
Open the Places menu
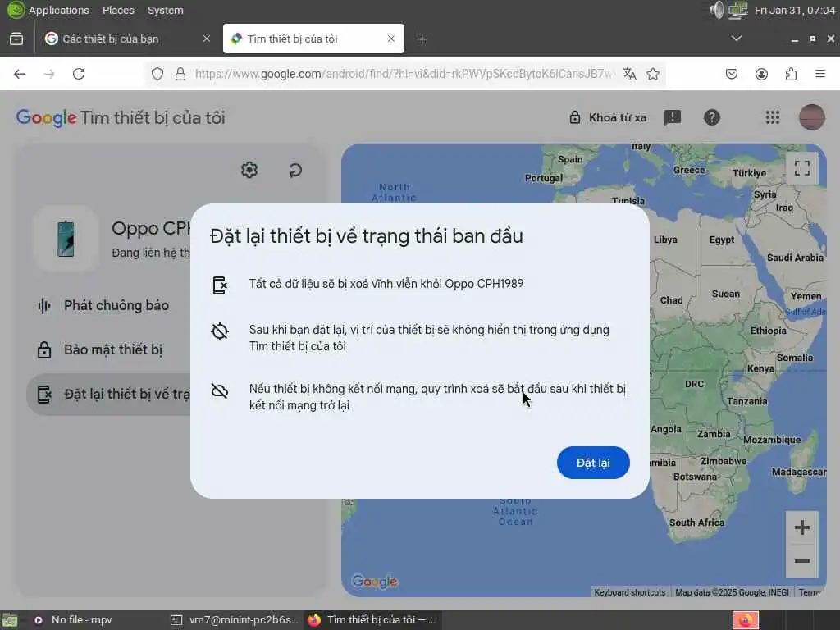click(x=118, y=10)
